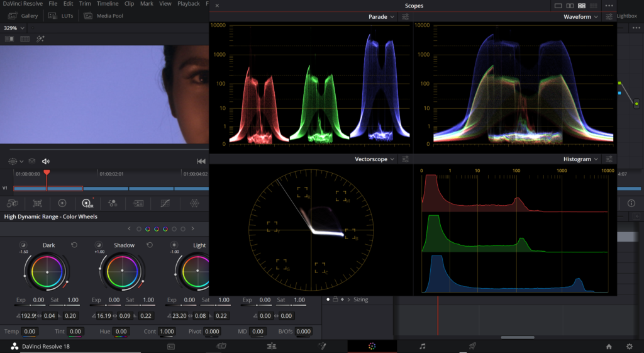Click the magic wand viewer icon
This screenshot has height=353, width=644.
pyautogui.click(x=41, y=38)
